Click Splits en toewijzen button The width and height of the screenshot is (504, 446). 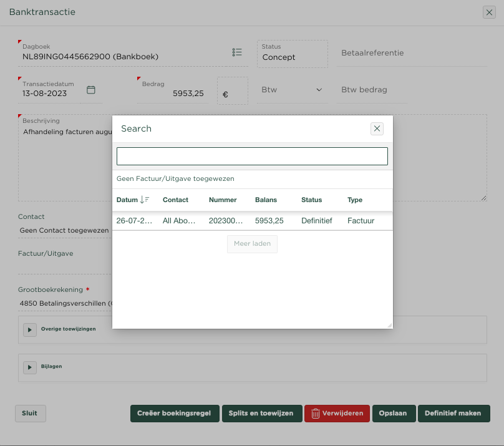(261, 414)
